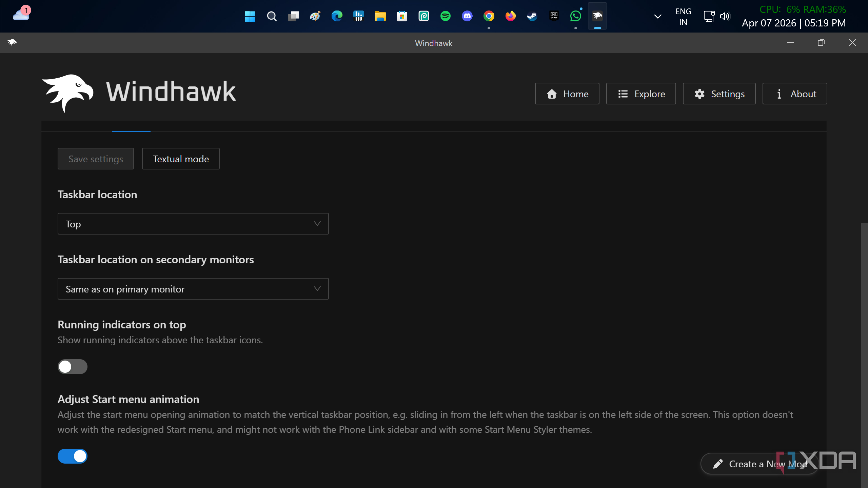
Task: Click the vertical scrollbar thumb
Action: click(x=864, y=355)
